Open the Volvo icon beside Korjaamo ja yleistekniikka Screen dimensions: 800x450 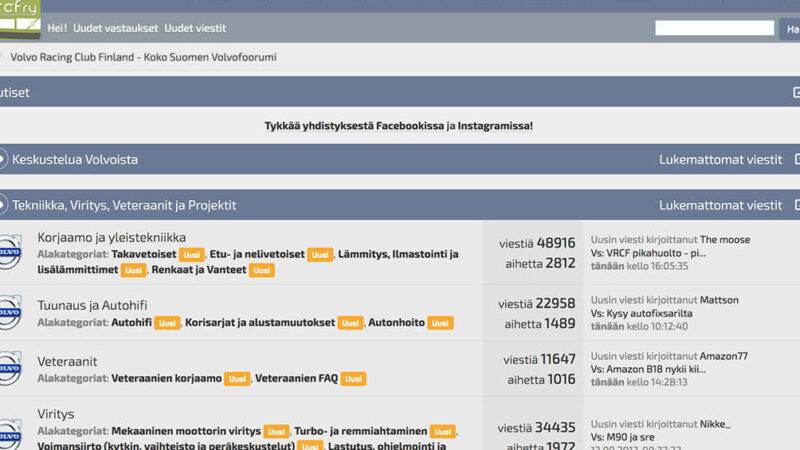click(11, 252)
